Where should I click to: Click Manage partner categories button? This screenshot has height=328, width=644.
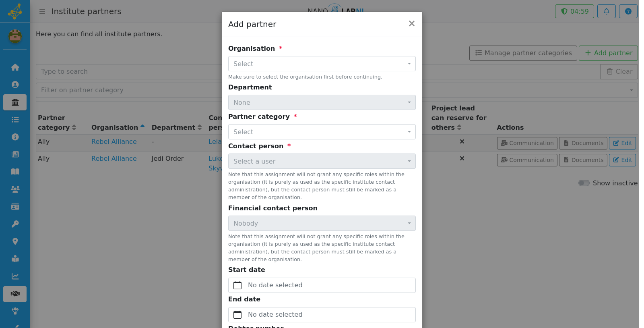pos(523,53)
